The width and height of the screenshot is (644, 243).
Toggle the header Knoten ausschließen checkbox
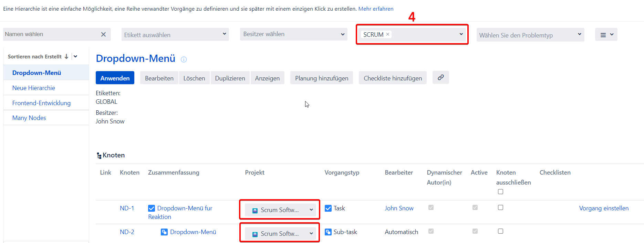(x=500, y=192)
